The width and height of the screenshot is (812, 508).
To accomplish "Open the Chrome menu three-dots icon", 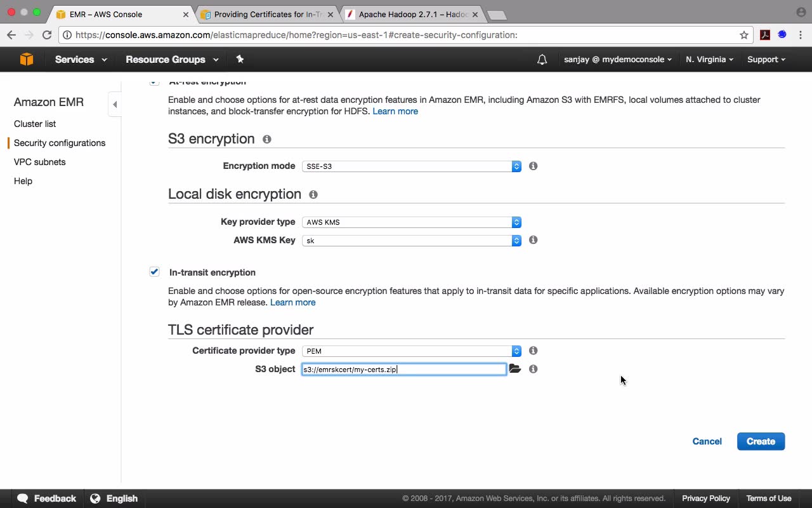I will [800, 35].
